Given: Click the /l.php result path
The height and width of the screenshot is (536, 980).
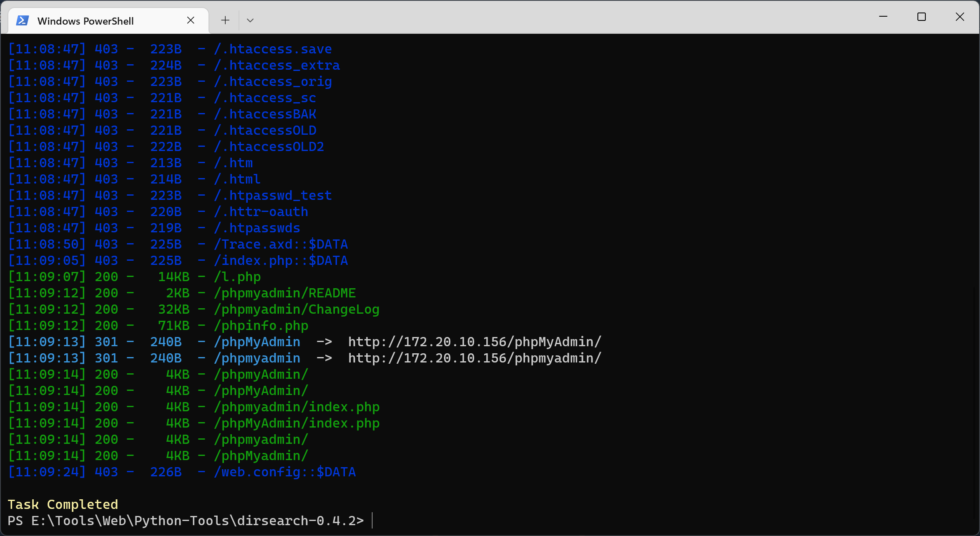Looking at the screenshot, I should click(237, 277).
